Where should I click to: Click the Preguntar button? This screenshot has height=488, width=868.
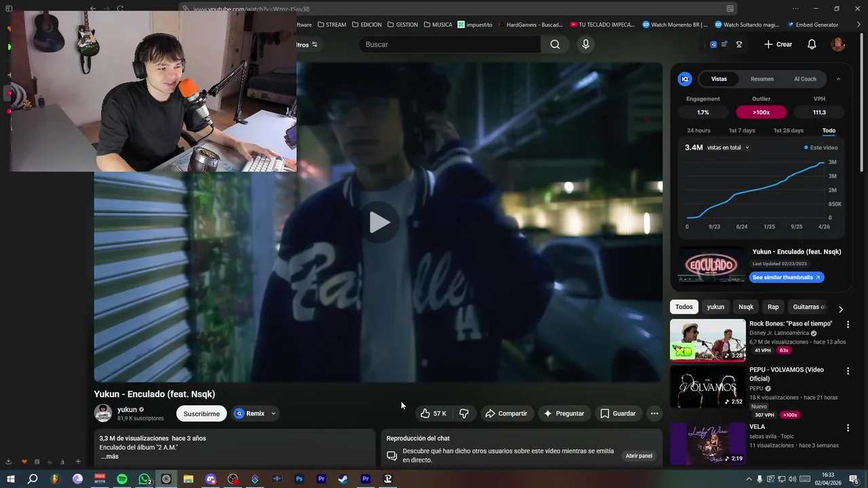pyautogui.click(x=564, y=413)
